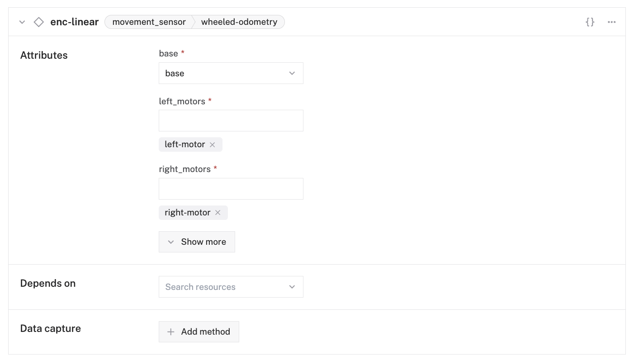This screenshot has width=634, height=364.
Task: Collapse the enc-linear component card
Action: [22, 22]
